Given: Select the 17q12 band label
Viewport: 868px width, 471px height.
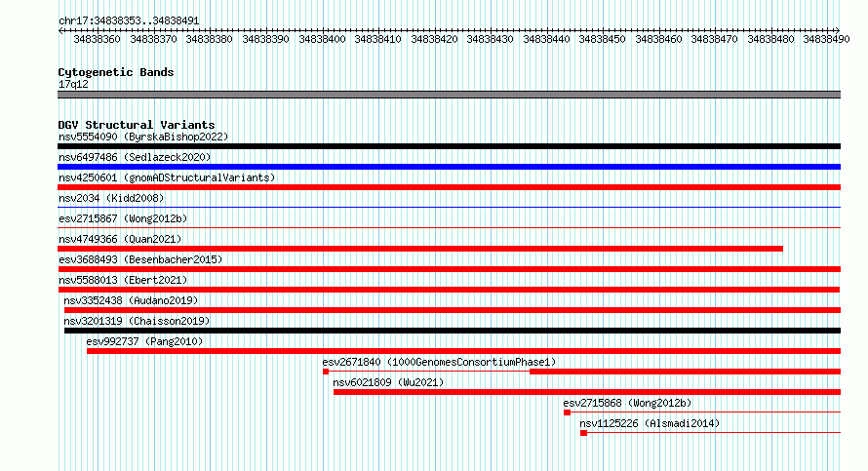Looking at the screenshot, I should [73, 84].
